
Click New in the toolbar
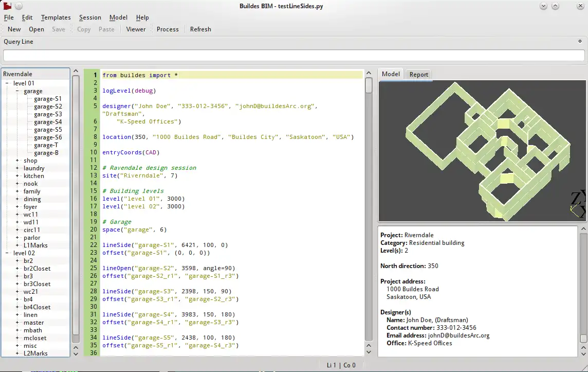[x=14, y=29]
